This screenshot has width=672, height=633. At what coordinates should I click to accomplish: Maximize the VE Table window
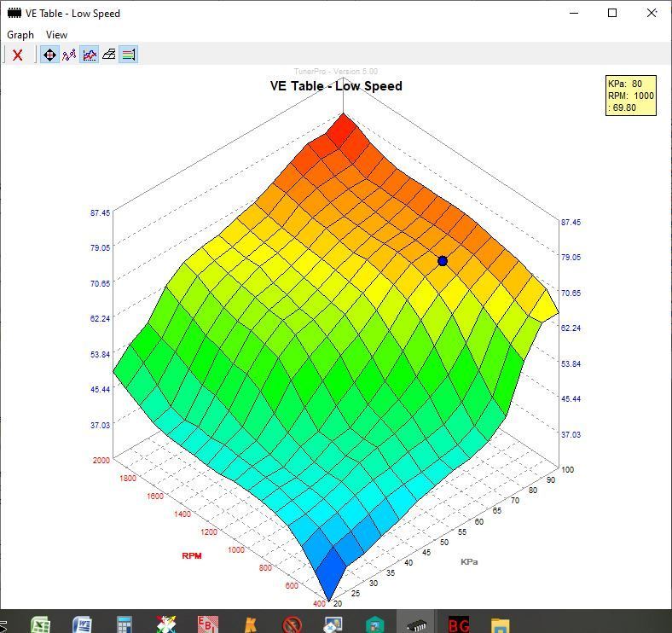pos(611,13)
